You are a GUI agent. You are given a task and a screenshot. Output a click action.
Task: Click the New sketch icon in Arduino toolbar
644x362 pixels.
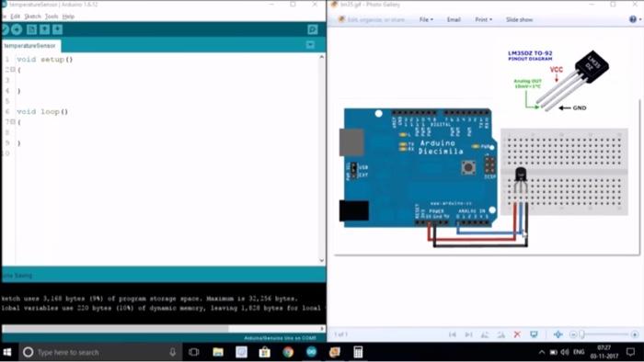tap(31, 29)
